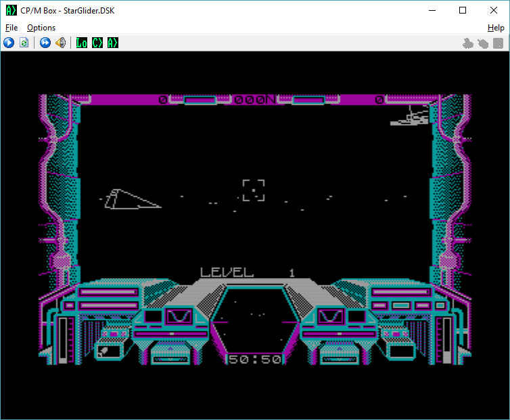
Task: Click the LEVEL text in the cockpit
Action: coord(227,273)
